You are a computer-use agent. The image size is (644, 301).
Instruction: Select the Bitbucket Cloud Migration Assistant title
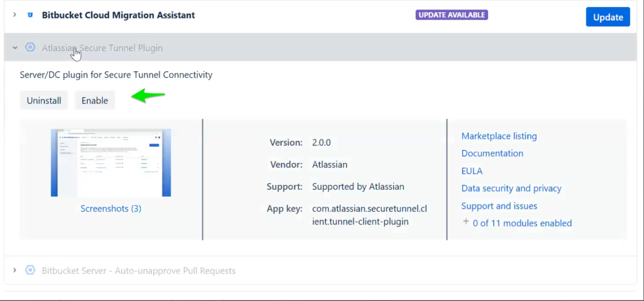point(118,15)
